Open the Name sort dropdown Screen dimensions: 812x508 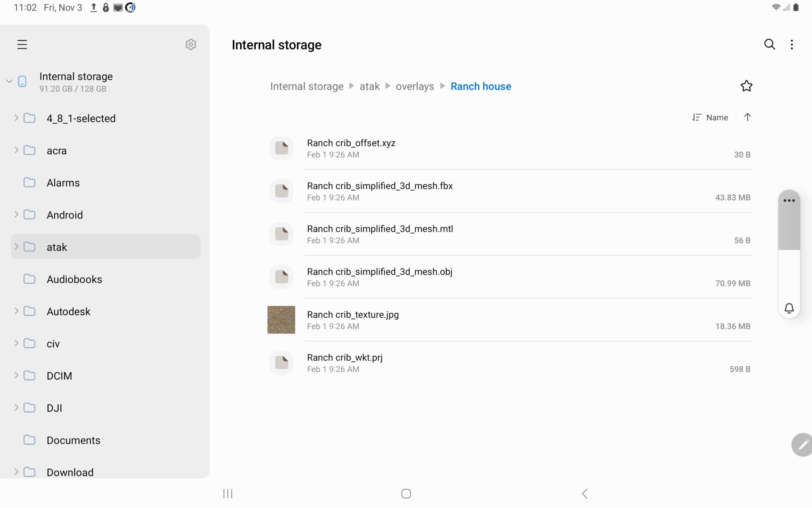(710, 117)
